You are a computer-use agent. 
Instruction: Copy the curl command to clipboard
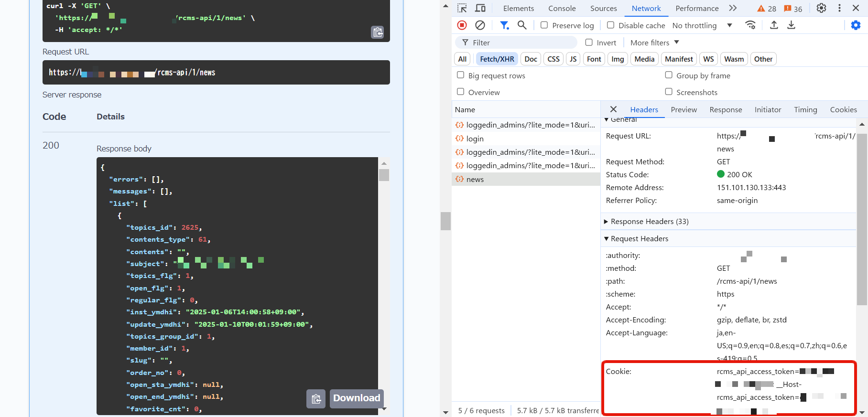tap(378, 32)
